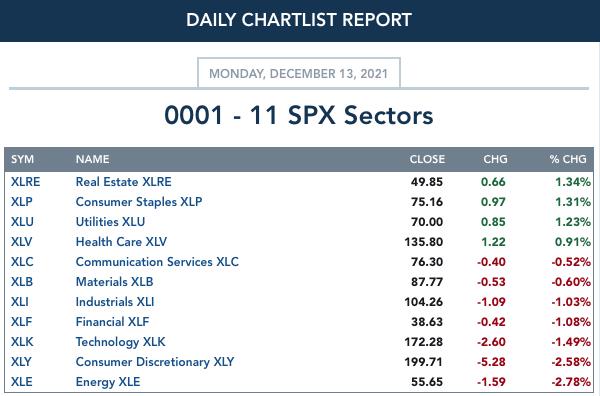Open the XLV symbol link
This screenshot has height=396, width=600.
tap(21, 242)
